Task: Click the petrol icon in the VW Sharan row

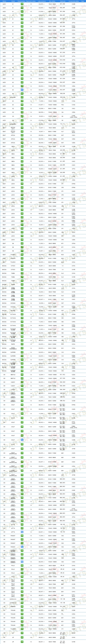Action: (22, 606)
